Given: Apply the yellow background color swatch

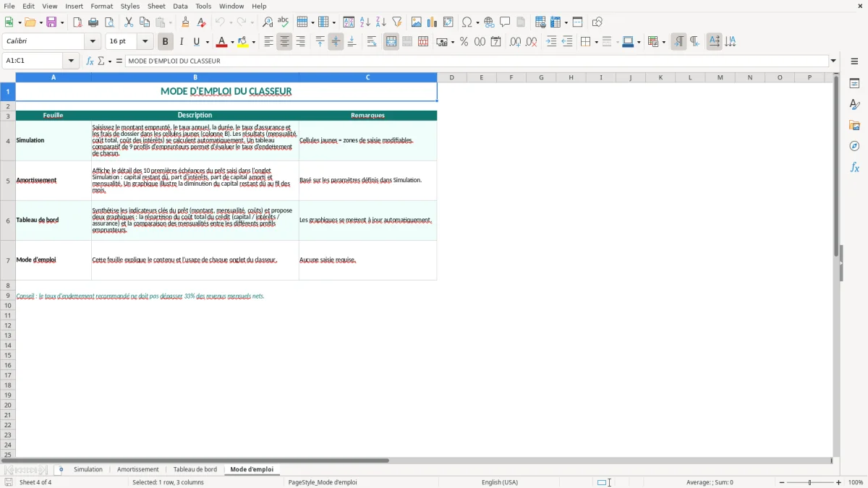Looking at the screenshot, I should click(x=243, y=42).
